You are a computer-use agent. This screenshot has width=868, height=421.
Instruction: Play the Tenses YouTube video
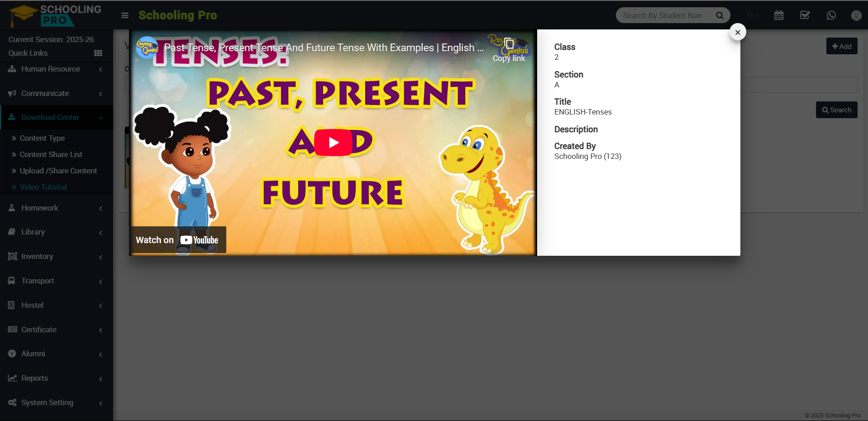pos(334,143)
